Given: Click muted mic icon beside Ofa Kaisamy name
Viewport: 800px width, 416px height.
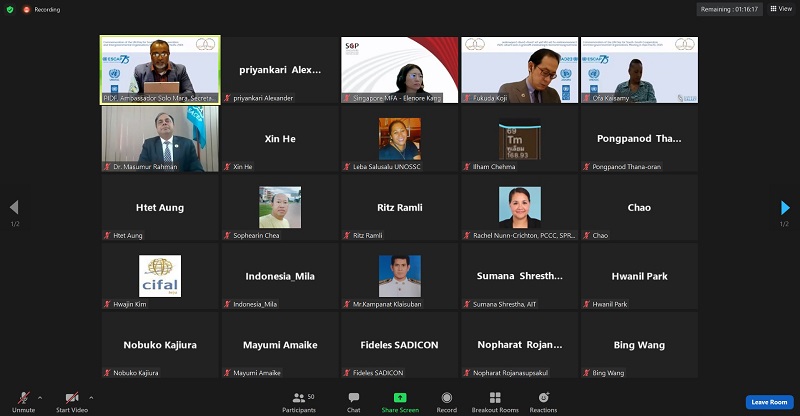Looking at the screenshot, I should click(587, 98).
